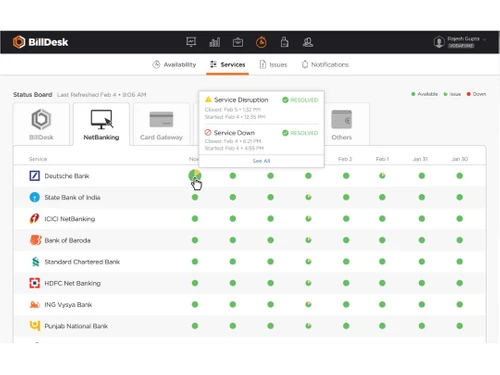The height and width of the screenshot is (375, 500).
Task: Click the Issue legend indicator
Action: [x=452, y=94]
